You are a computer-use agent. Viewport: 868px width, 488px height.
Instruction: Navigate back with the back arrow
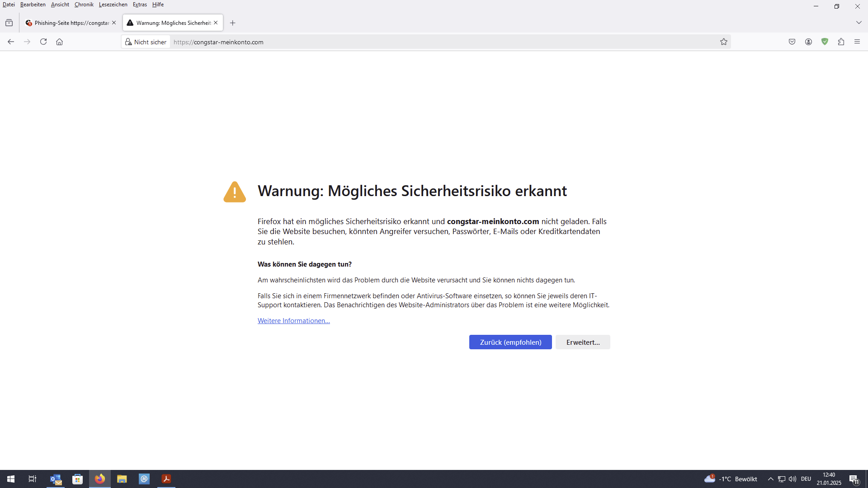click(11, 42)
